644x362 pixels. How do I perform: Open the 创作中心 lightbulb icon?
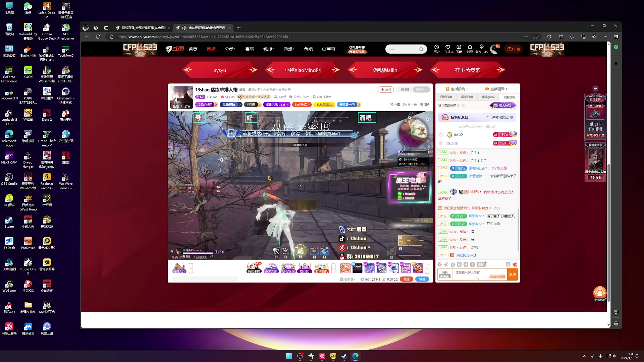click(481, 49)
